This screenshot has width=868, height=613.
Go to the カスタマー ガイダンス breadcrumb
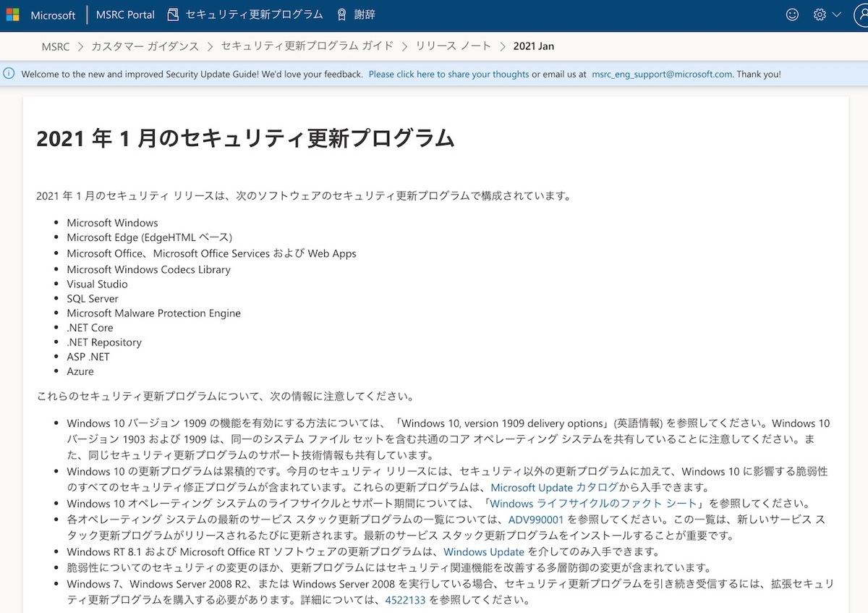(145, 46)
